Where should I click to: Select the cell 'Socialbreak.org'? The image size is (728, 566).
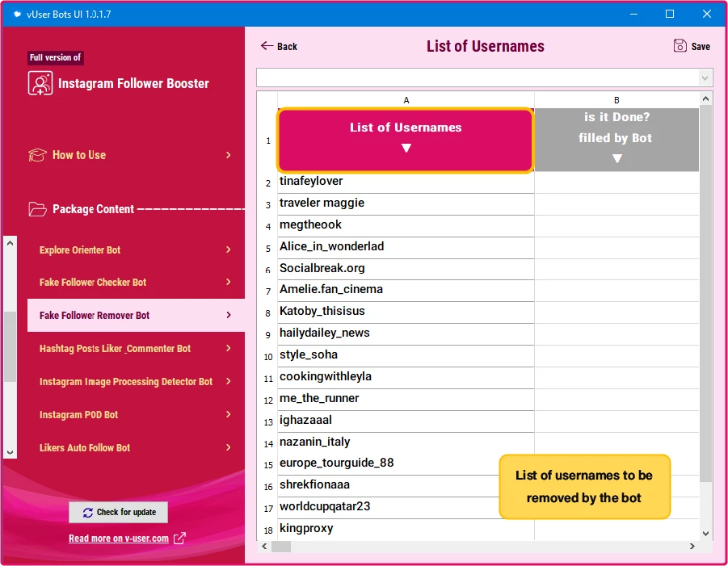pyautogui.click(x=406, y=269)
